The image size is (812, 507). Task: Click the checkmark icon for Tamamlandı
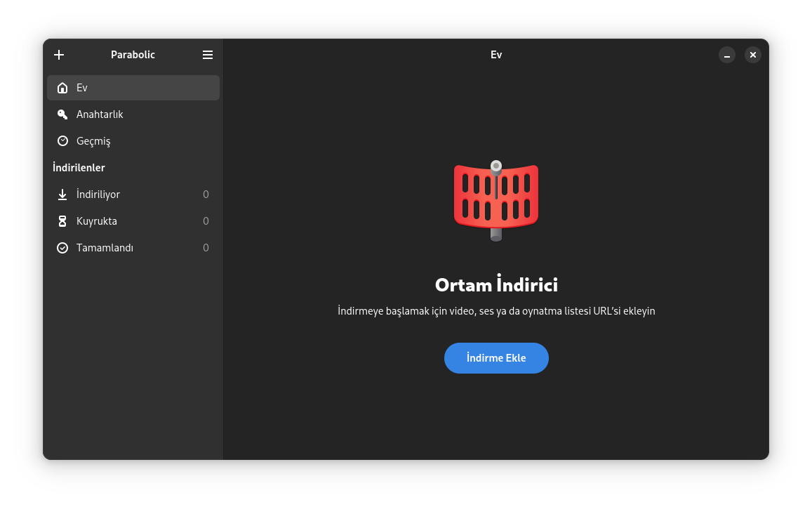pos(62,248)
